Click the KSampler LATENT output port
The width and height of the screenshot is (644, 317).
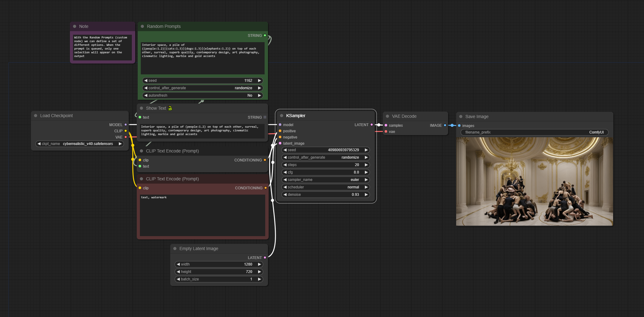pos(372,125)
